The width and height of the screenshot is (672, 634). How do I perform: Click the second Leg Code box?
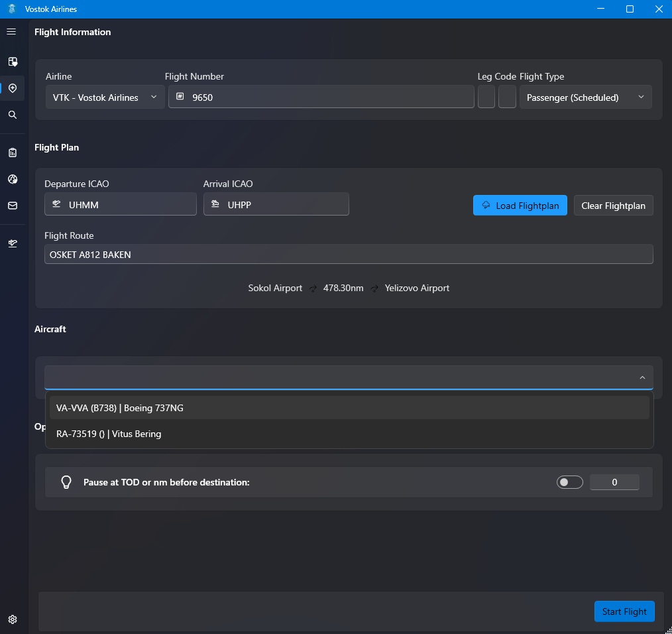[x=507, y=97]
